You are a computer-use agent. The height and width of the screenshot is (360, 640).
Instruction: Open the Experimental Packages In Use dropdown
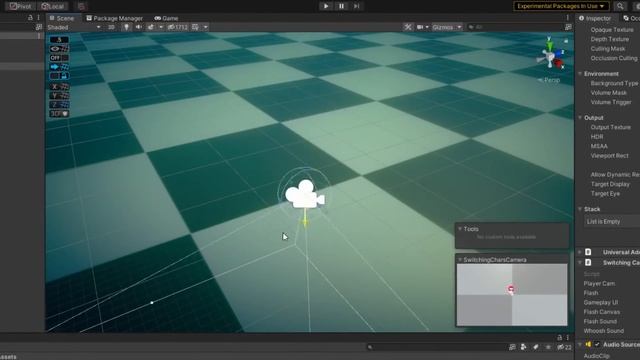coord(561,6)
